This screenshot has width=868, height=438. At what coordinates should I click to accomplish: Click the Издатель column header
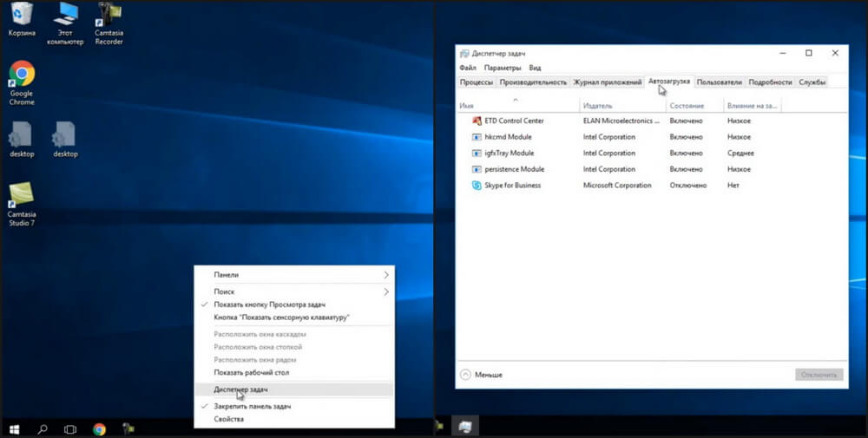(x=622, y=105)
